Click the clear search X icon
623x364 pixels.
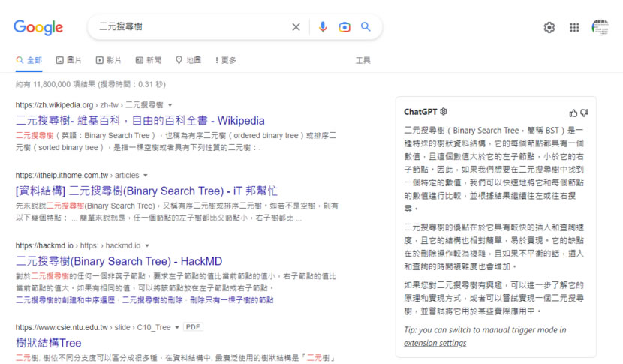[296, 27]
